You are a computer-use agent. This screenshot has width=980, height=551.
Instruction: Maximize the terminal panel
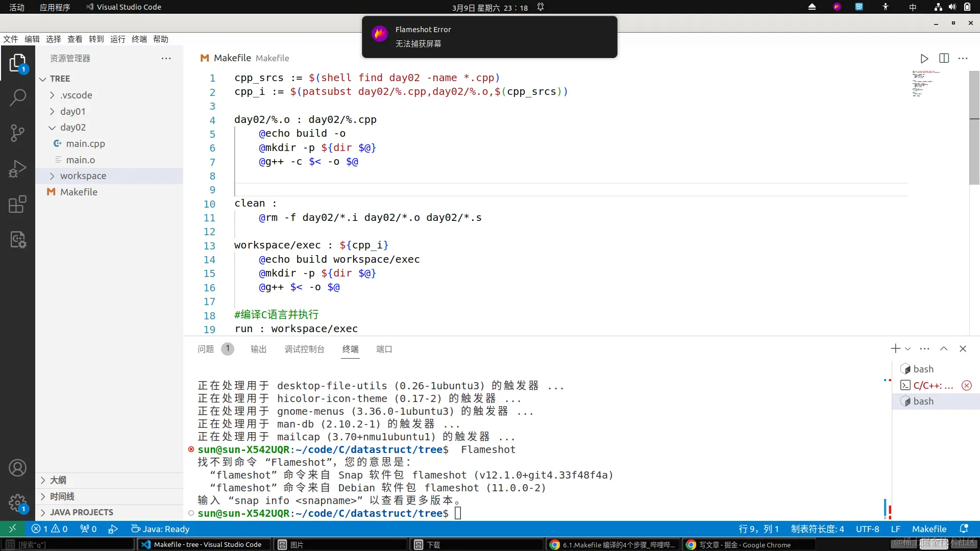[x=944, y=348]
